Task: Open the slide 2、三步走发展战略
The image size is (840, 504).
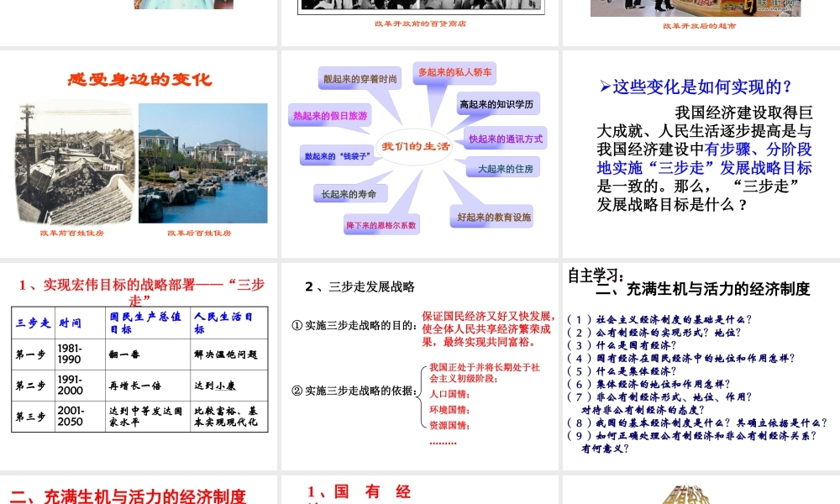Action: 419,366
